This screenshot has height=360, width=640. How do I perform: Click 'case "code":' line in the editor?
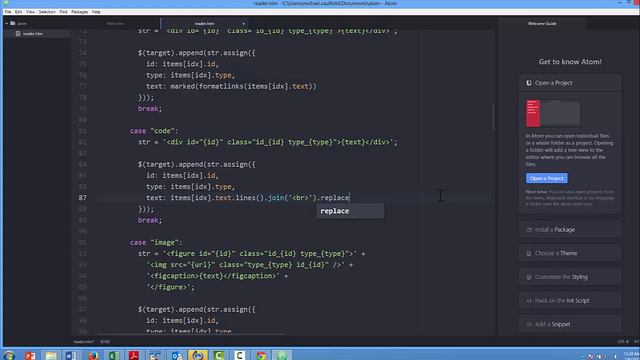click(154, 131)
